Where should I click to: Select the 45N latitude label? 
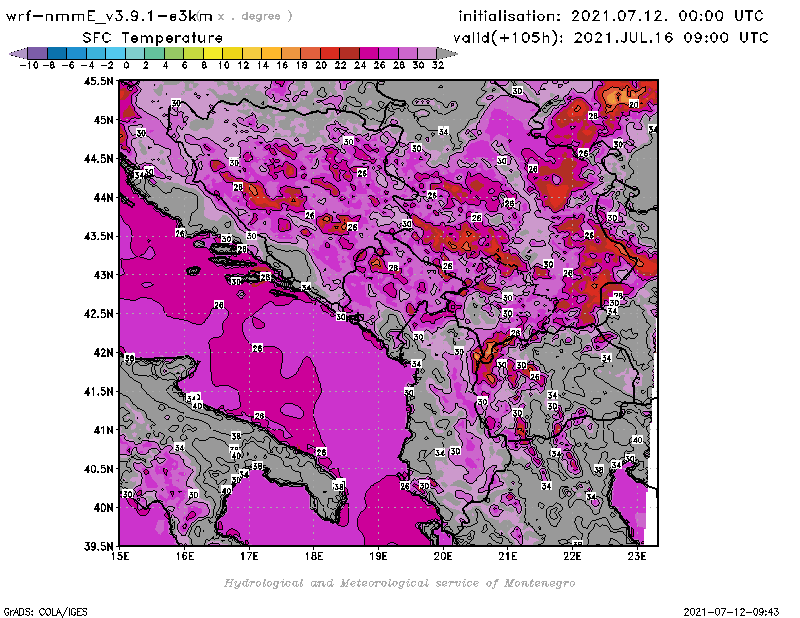pyautogui.click(x=104, y=120)
